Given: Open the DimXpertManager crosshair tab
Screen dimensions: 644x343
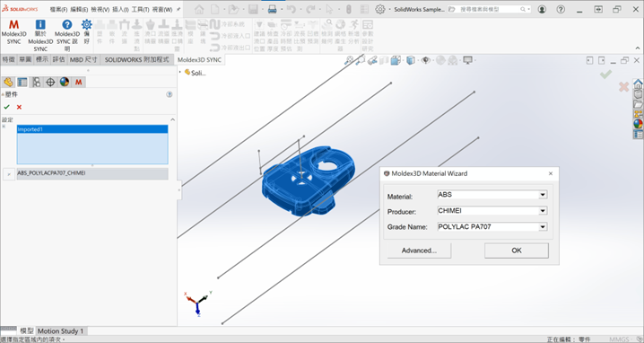Looking at the screenshot, I should [50, 82].
